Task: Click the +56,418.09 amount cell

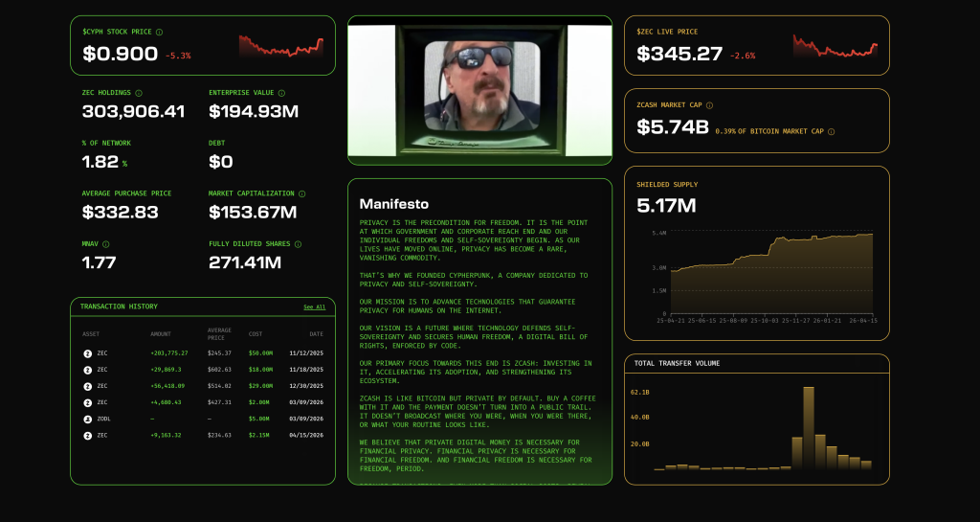Action: [167, 386]
